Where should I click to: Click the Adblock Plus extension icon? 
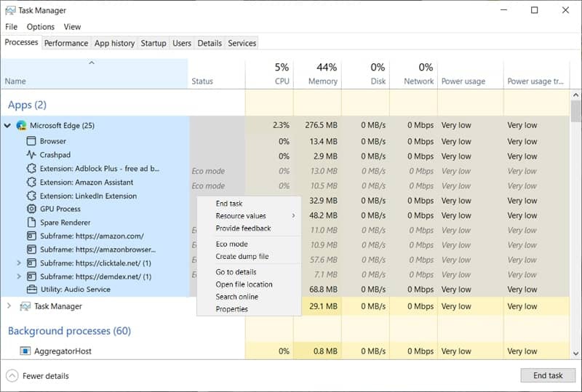tap(31, 169)
